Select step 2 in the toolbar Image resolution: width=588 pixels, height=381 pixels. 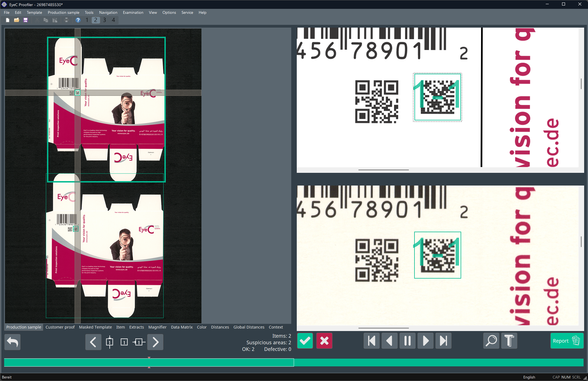[96, 20]
